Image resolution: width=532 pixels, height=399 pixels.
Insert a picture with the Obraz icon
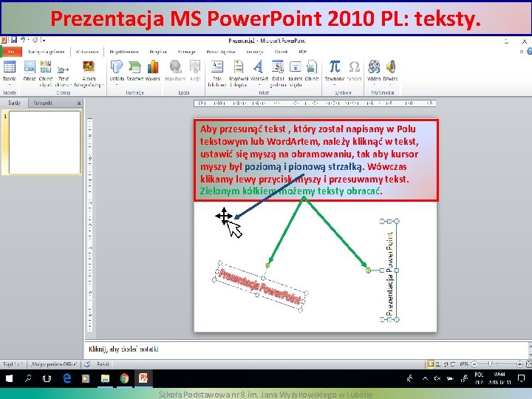[x=30, y=70]
